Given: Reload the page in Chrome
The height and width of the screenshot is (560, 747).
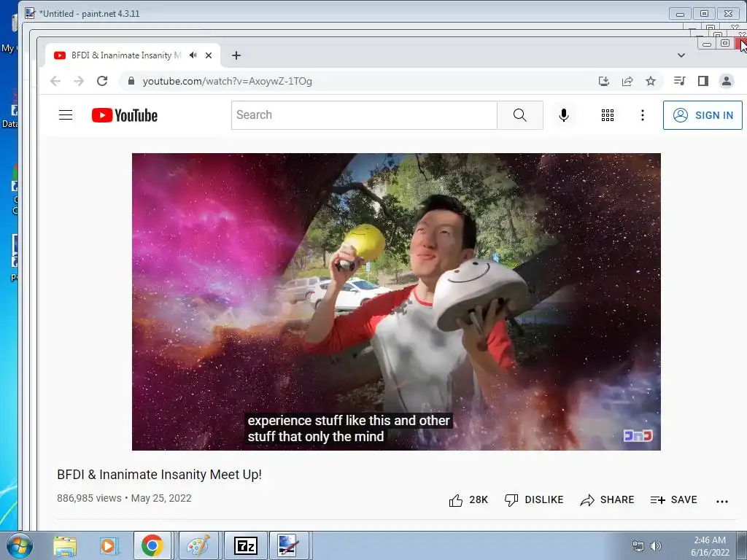Looking at the screenshot, I should tap(102, 81).
